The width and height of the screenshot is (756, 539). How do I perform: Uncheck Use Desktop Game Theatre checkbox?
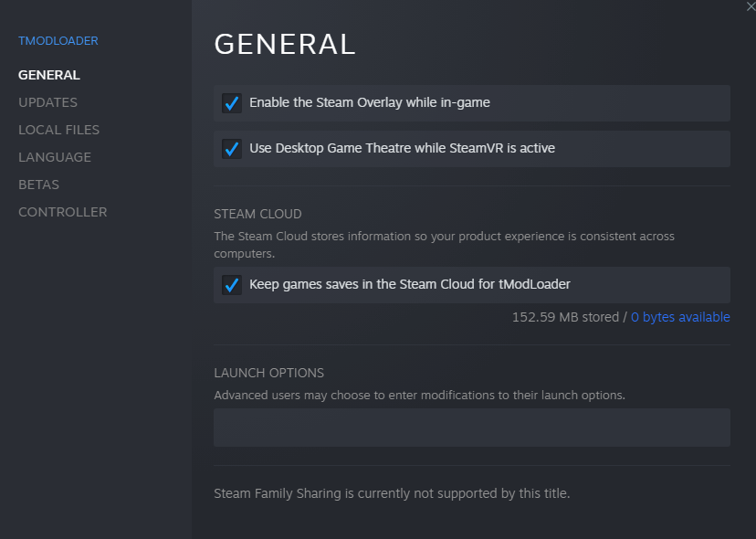coord(232,148)
